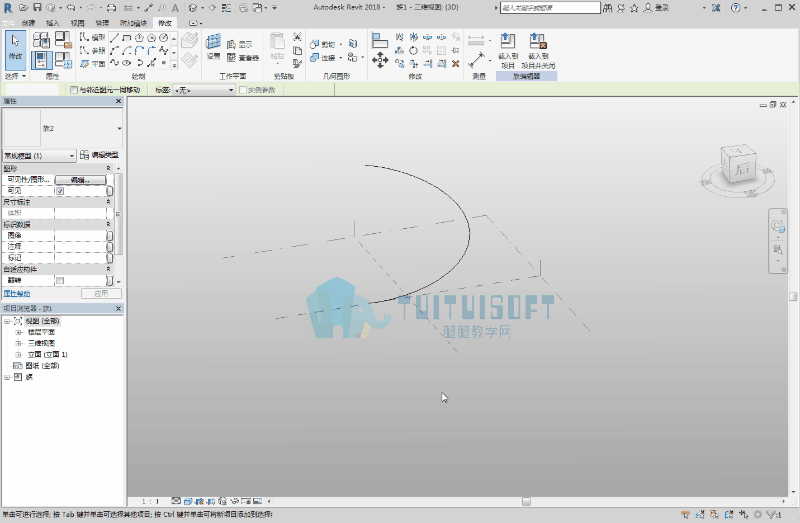
Task: Open the 选择 (Select) panel dropdown
Action: click(x=15, y=76)
